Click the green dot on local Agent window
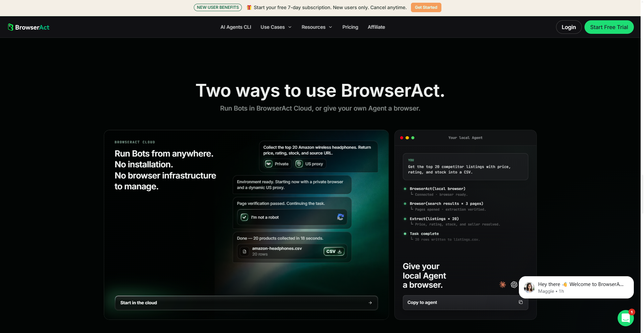This screenshot has height=333, width=644. (413, 138)
